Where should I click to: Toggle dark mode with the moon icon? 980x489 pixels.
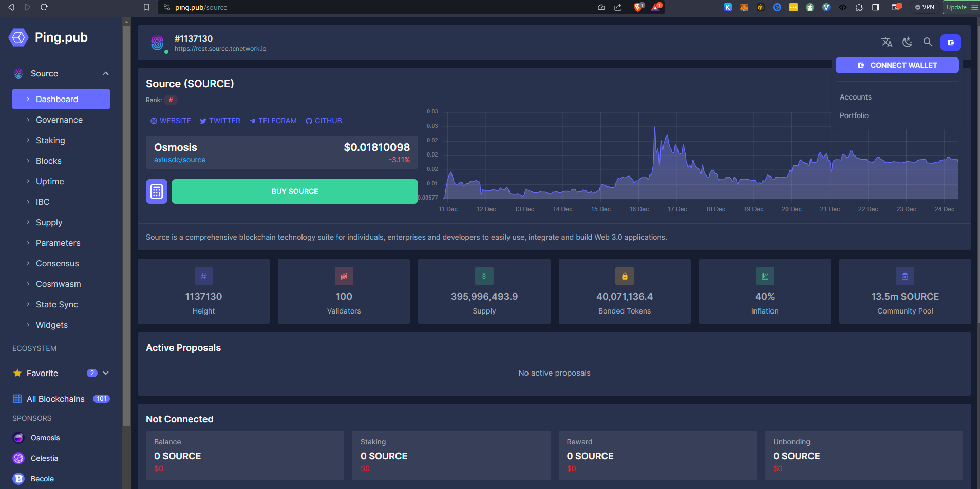point(907,42)
